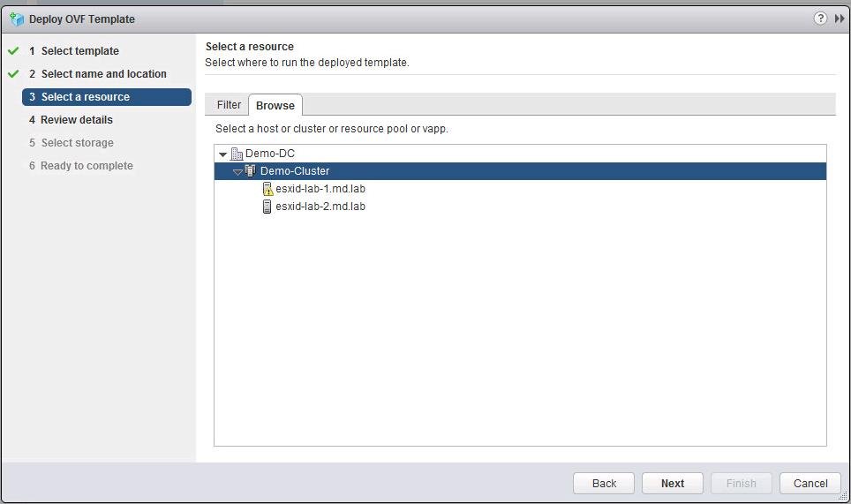The image size is (851, 504).
Task: Go back with the Back button
Action: (604, 483)
